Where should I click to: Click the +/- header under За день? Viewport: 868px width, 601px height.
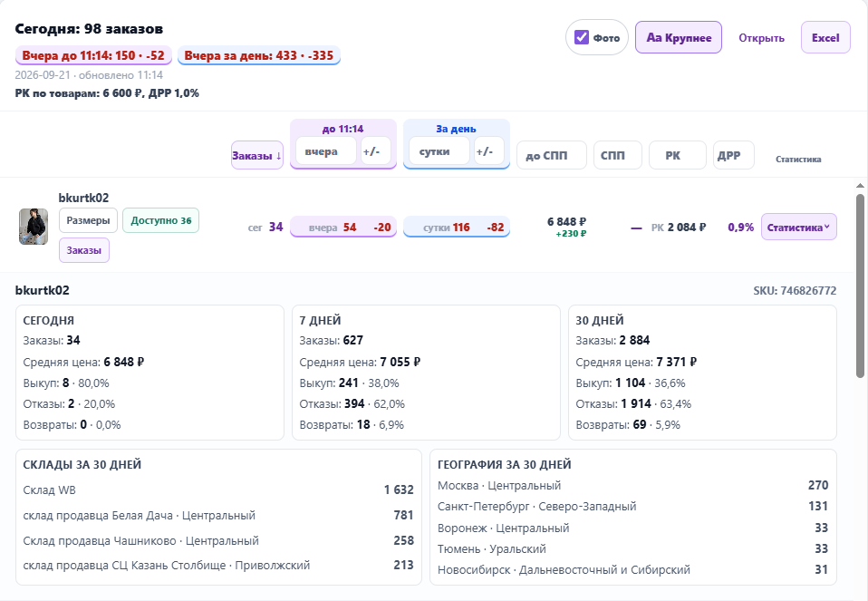pos(488,151)
